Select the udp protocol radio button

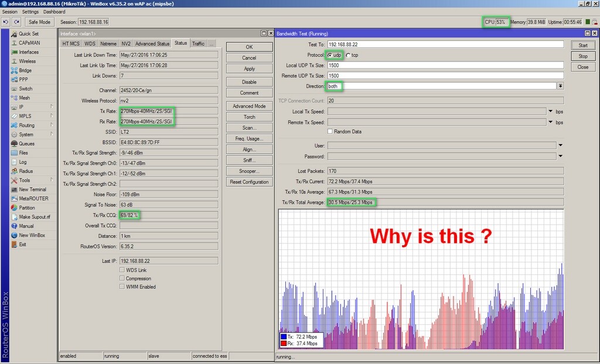(x=330, y=55)
